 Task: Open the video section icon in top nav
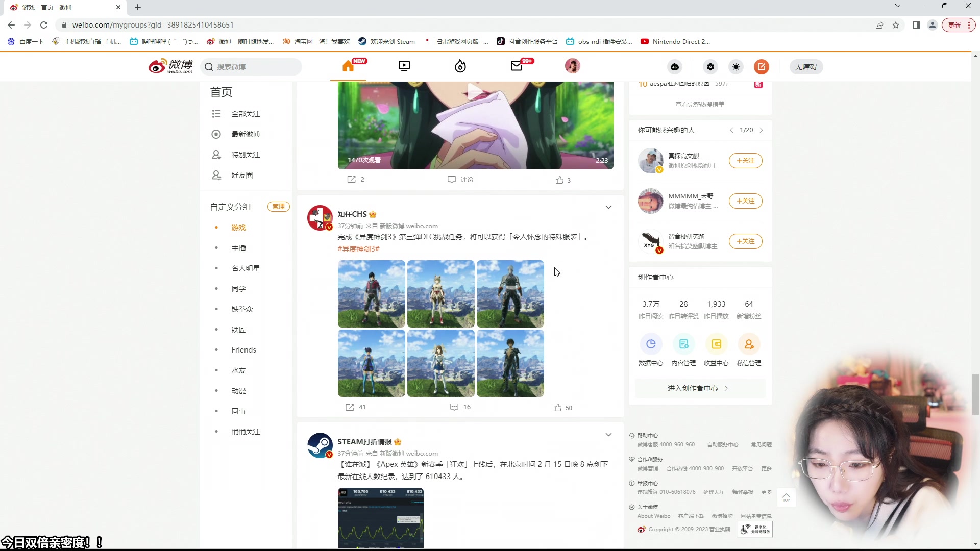pyautogui.click(x=404, y=66)
